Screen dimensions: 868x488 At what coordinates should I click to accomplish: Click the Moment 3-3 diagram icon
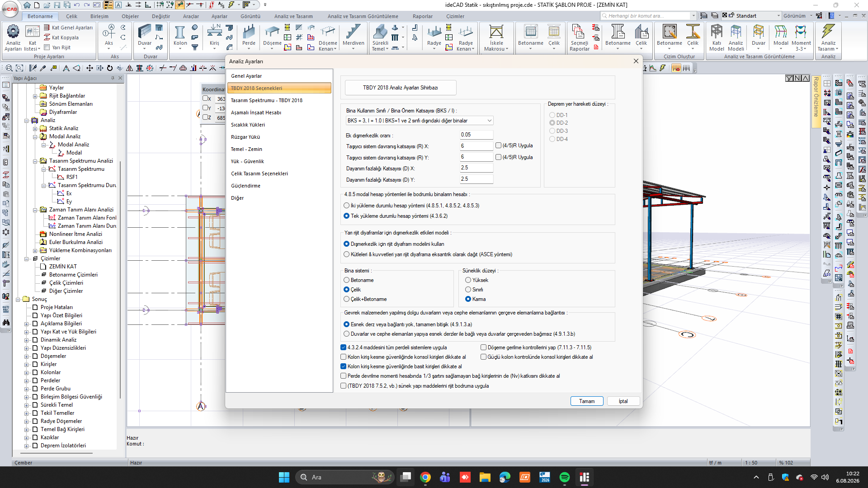tap(801, 33)
